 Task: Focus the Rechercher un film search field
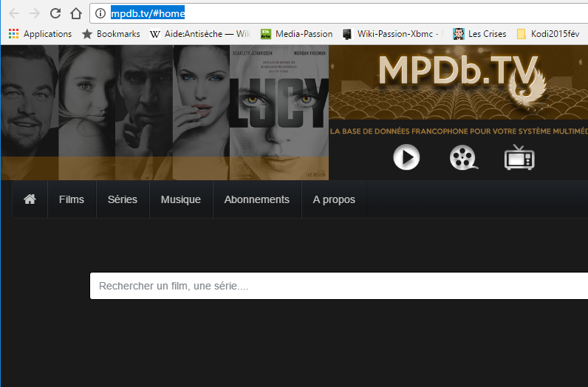coord(338,286)
